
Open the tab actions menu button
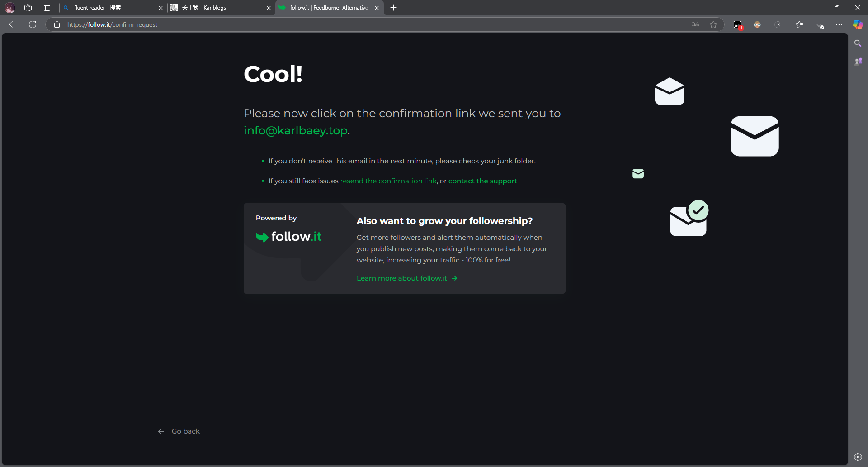(47, 8)
